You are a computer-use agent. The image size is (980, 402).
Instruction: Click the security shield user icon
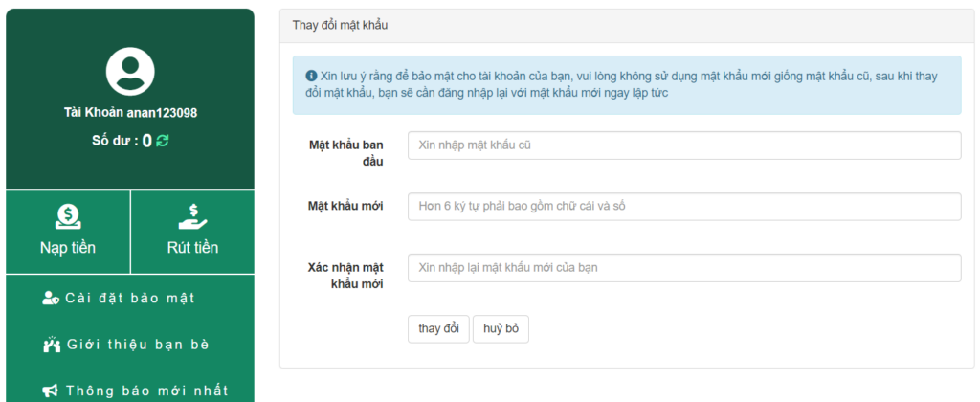pos(51,299)
